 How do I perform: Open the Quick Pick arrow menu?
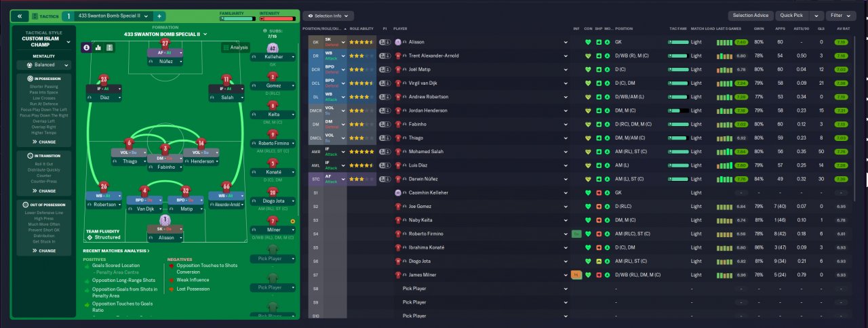816,16
